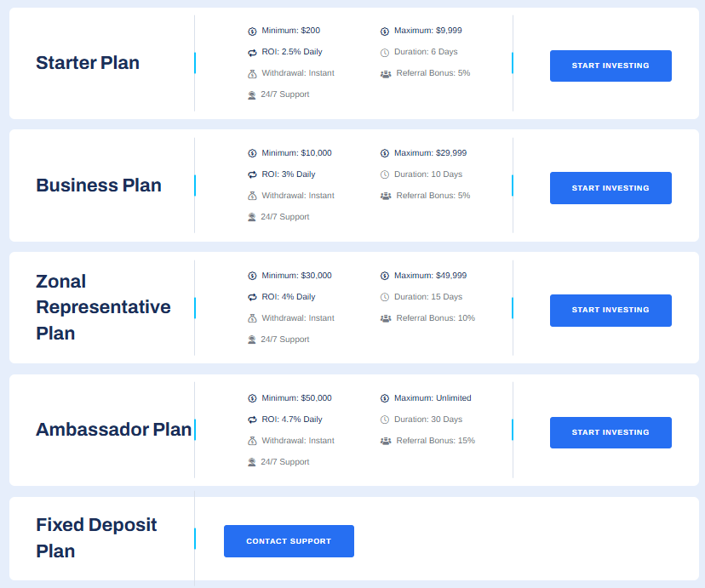
Task: Click the Ambassador Plan duration clock icon
Action: coord(385,420)
